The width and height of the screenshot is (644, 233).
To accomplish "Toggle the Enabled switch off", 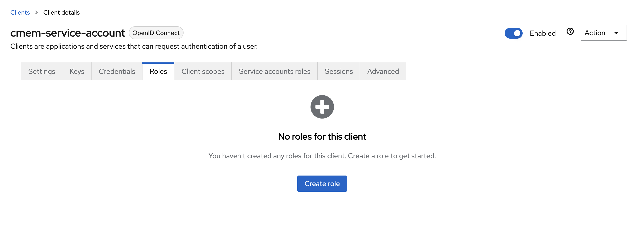I will click(513, 33).
